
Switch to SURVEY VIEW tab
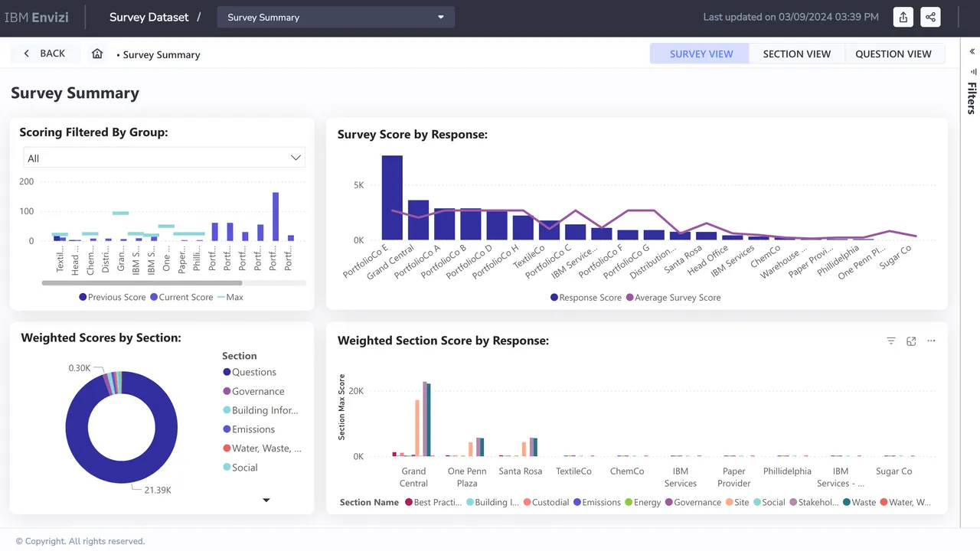701,54
